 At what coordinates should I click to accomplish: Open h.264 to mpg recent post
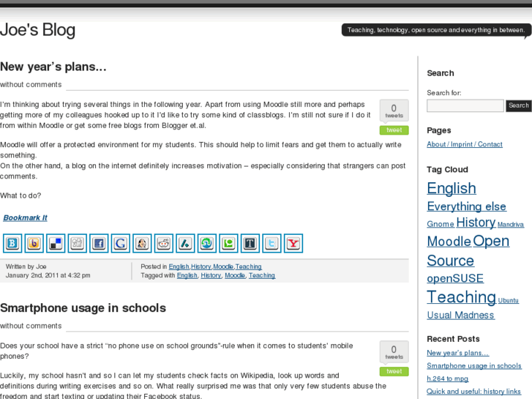coord(448,379)
